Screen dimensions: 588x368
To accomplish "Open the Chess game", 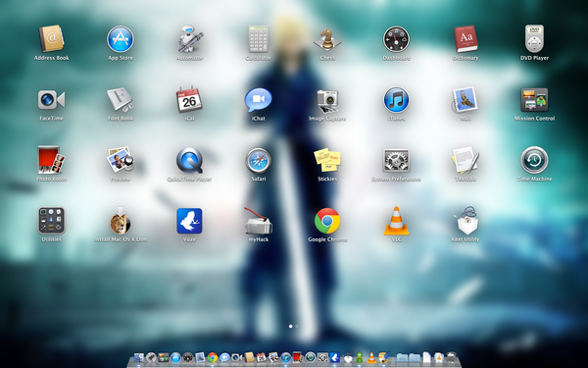I will (327, 39).
